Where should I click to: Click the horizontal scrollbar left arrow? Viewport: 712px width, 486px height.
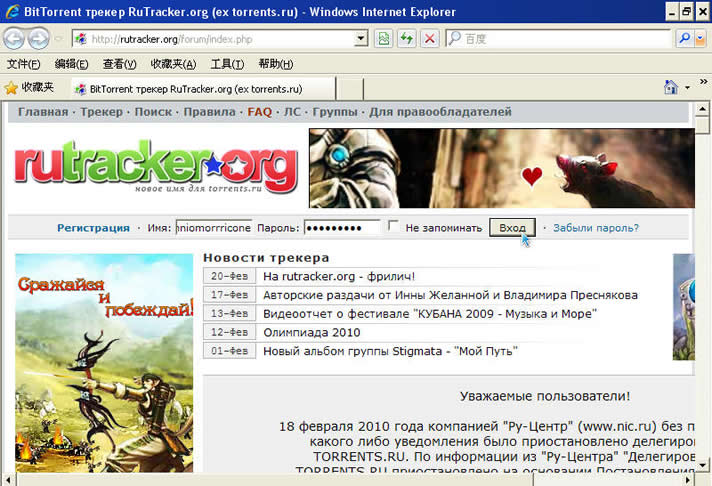point(9,480)
